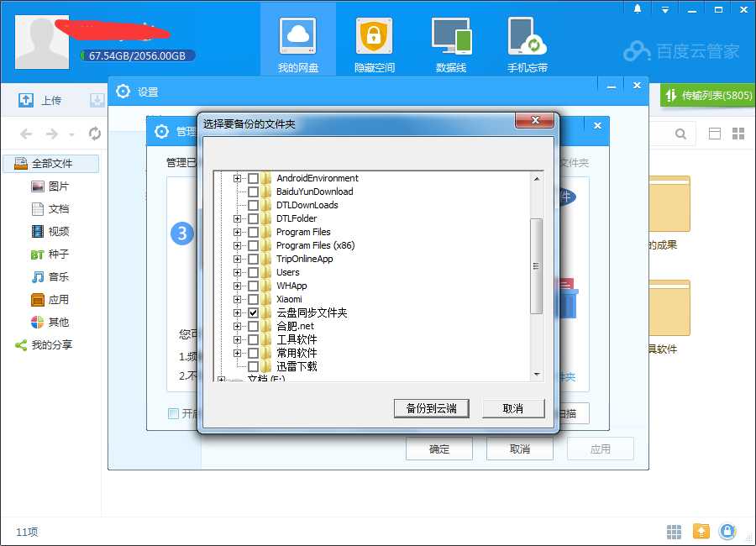Click the 上传 upload icon
The width and height of the screenshot is (756, 546).
tap(25, 100)
